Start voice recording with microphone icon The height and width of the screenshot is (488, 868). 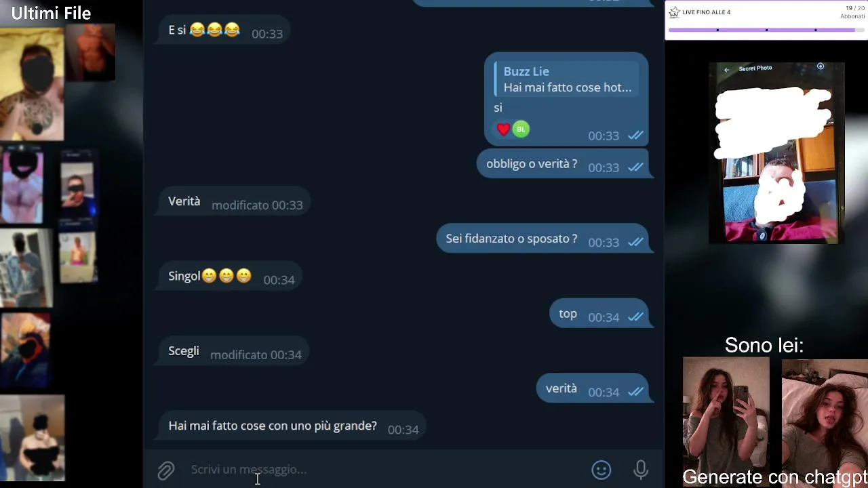(641, 470)
